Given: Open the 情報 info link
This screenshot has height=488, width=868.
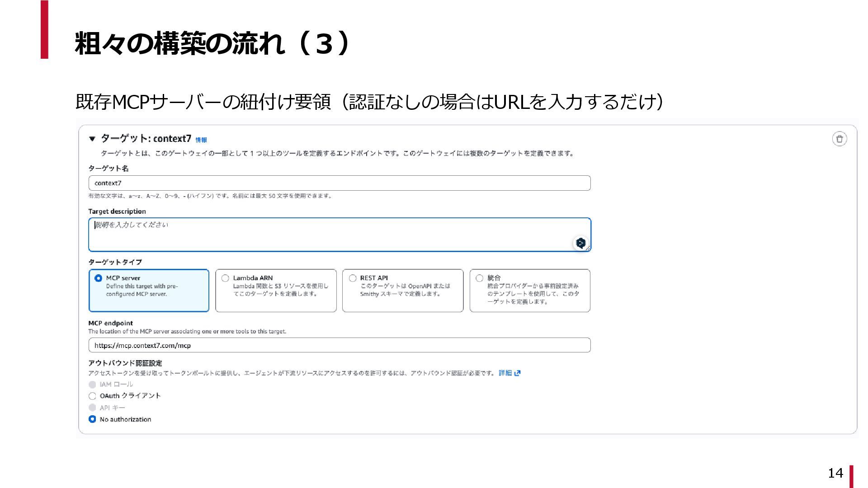Looking at the screenshot, I should point(201,140).
